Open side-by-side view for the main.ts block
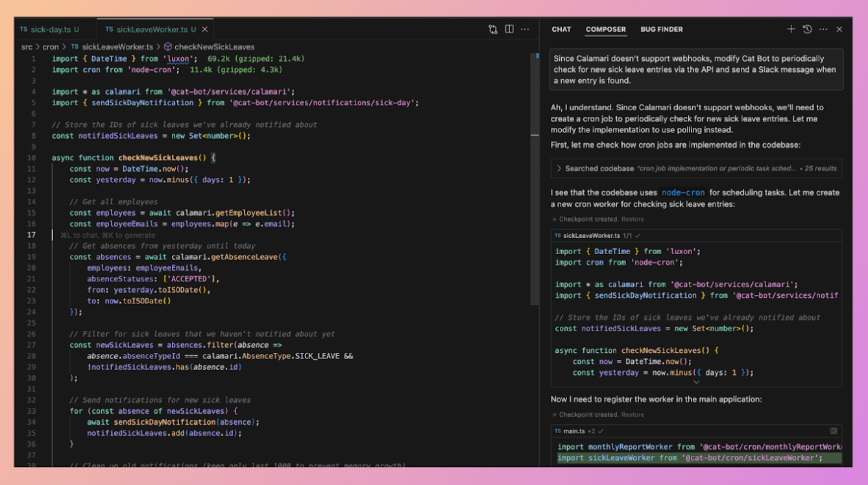 pos(832,431)
